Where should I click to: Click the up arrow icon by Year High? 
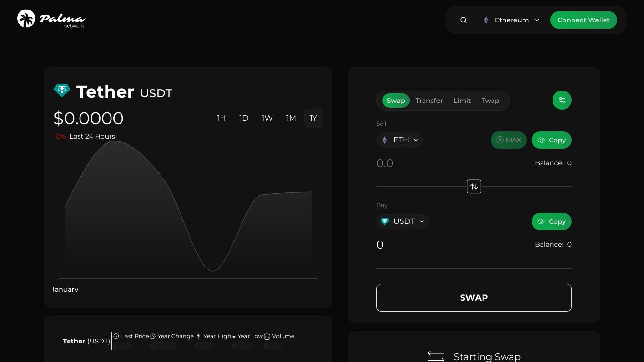click(x=198, y=336)
